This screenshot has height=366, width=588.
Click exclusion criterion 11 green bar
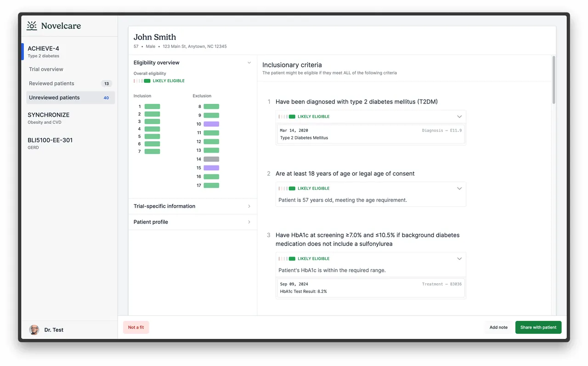click(x=211, y=133)
